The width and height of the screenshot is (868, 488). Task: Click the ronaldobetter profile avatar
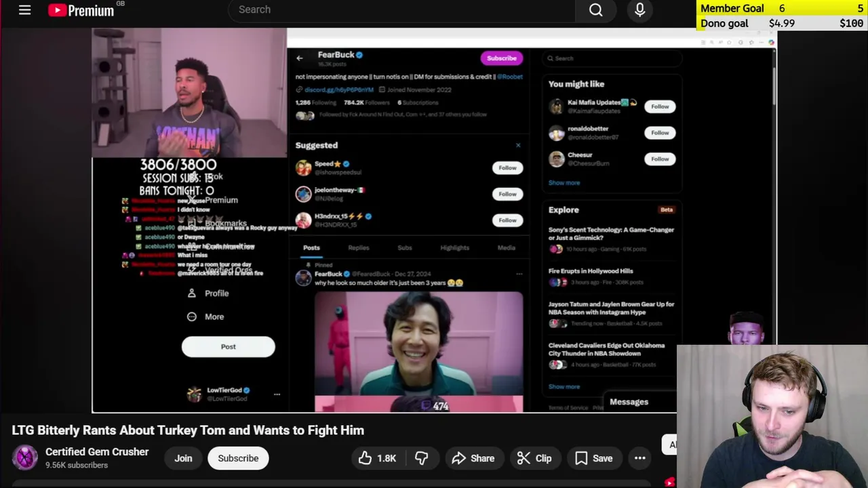click(x=557, y=133)
